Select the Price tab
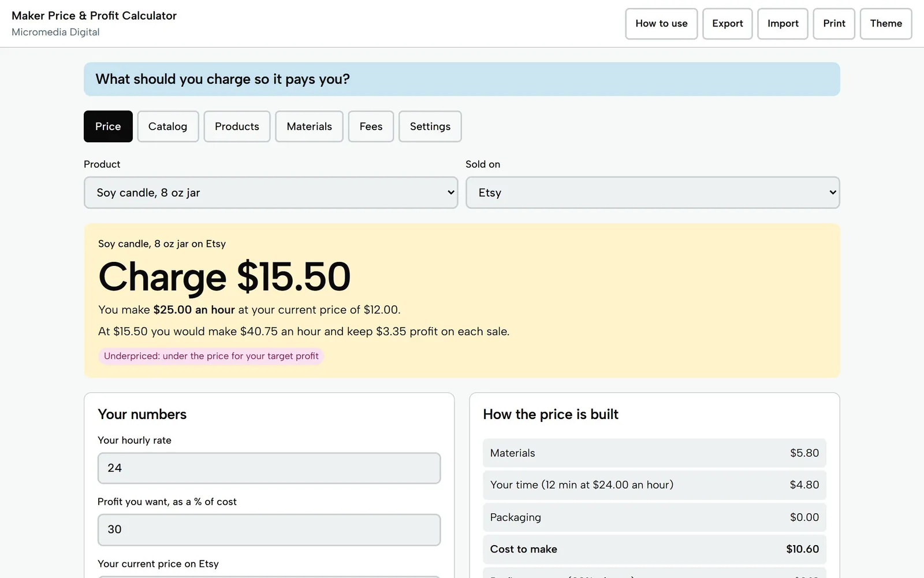This screenshot has width=924, height=578. point(108,126)
